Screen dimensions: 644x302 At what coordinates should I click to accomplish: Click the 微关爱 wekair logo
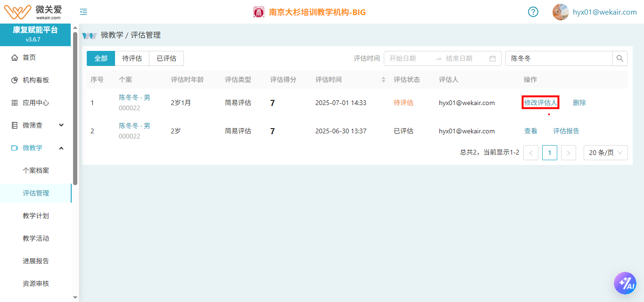[36, 12]
